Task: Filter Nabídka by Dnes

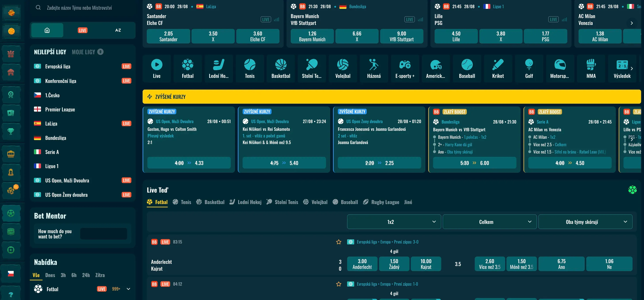Action: (50, 275)
